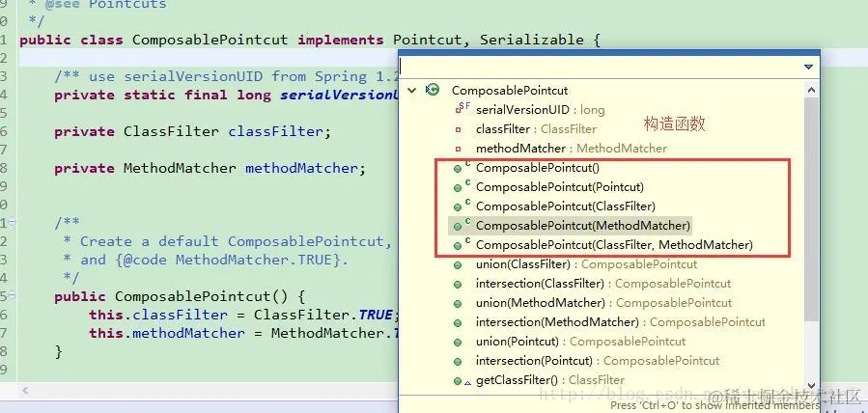
Task: Select intersection(MethodMatcher) method
Action: (x=621, y=321)
